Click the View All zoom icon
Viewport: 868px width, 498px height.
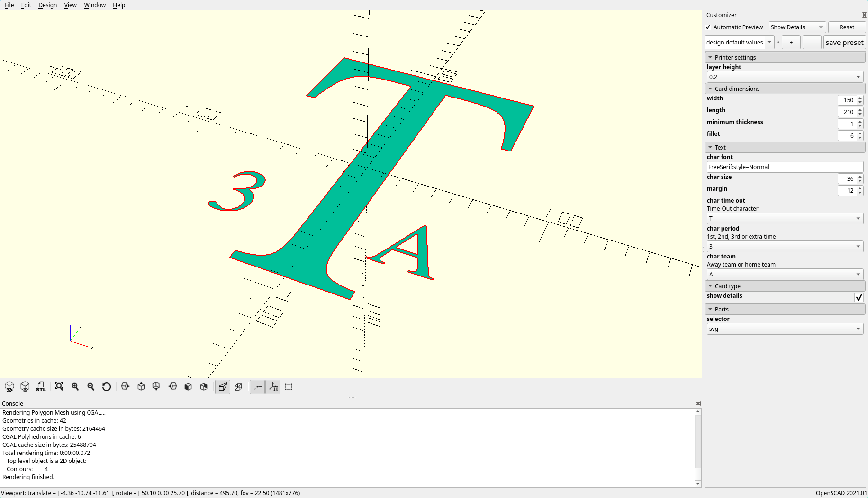click(x=59, y=387)
